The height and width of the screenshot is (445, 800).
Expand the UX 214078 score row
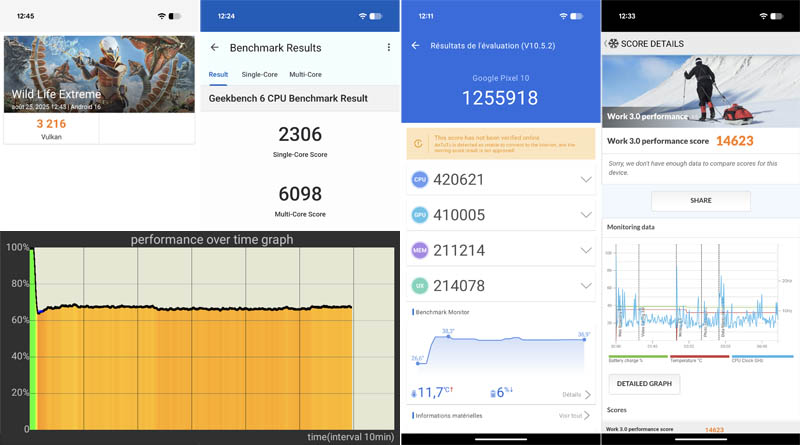(585, 286)
